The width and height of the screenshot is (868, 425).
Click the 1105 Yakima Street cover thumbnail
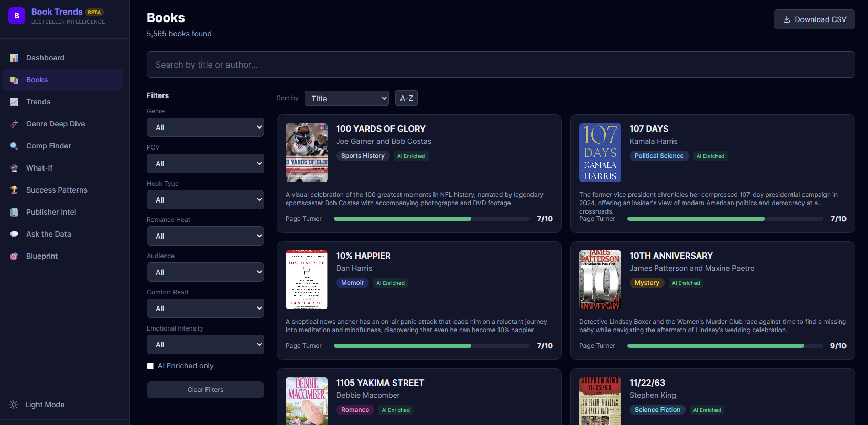(307, 401)
